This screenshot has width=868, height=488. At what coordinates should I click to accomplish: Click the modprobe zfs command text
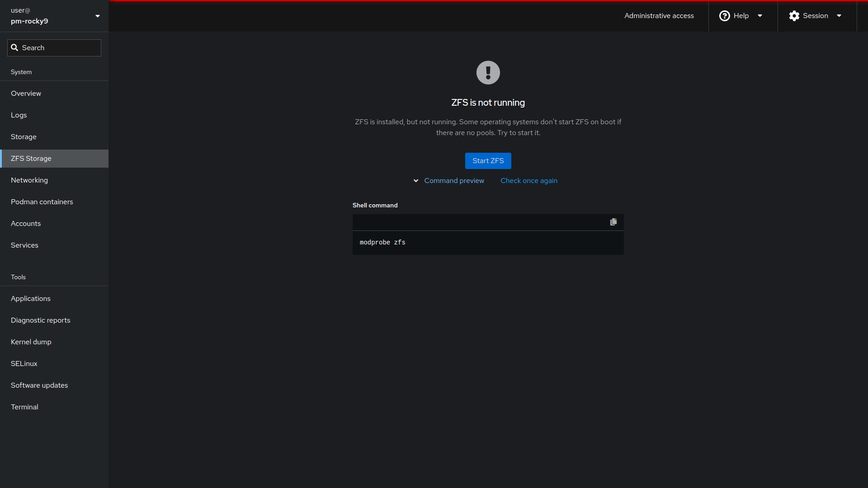coord(382,243)
